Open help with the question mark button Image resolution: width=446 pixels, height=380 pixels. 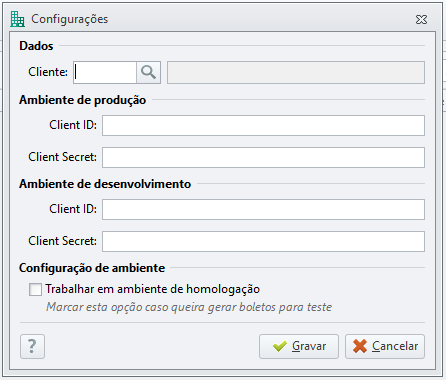[32, 346]
